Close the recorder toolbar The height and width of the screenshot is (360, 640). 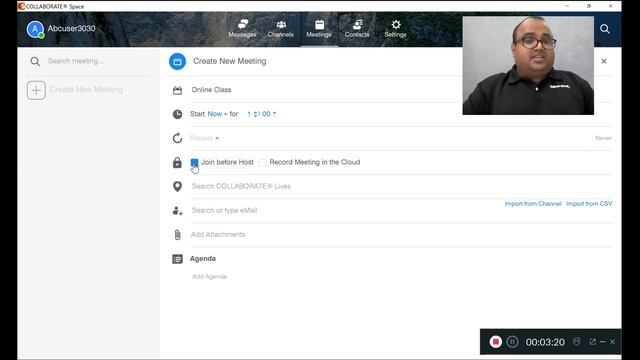(612, 342)
